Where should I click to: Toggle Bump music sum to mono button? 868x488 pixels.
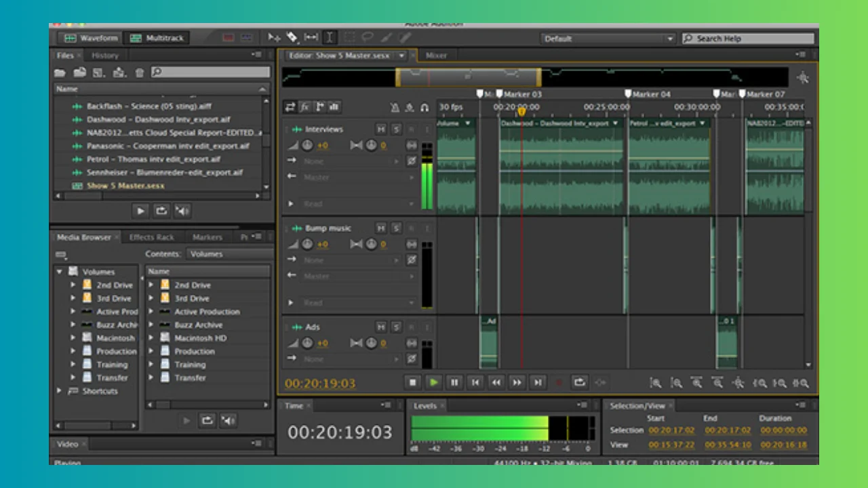[x=412, y=244]
